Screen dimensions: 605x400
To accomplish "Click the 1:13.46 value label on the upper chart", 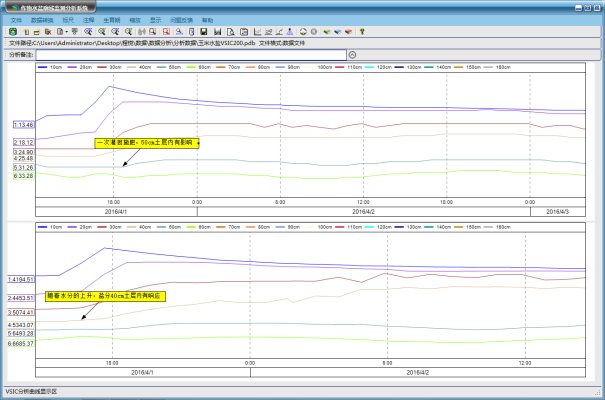I will 24,125.
